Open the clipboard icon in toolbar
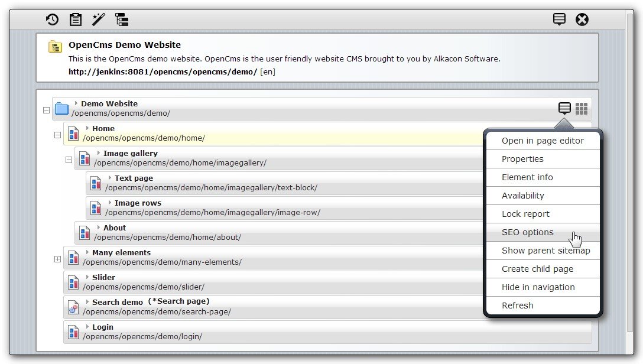 click(76, 19)
